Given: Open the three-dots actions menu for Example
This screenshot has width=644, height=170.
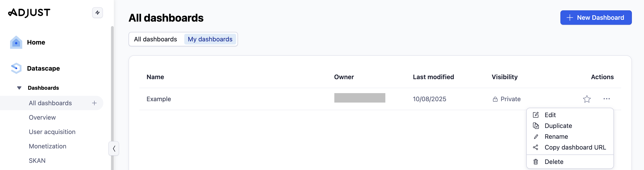Looking at the screenshot, I should tap(606, 99).
